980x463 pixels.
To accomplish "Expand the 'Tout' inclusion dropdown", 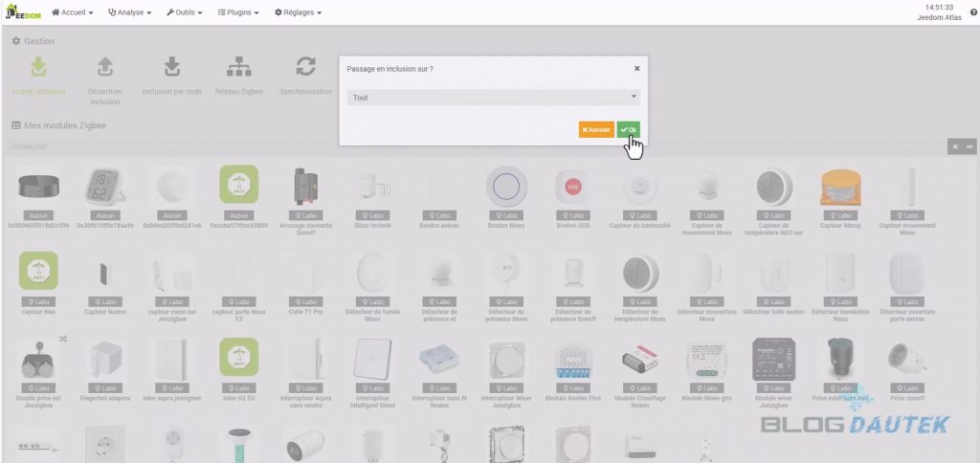I will click(494, 98).
